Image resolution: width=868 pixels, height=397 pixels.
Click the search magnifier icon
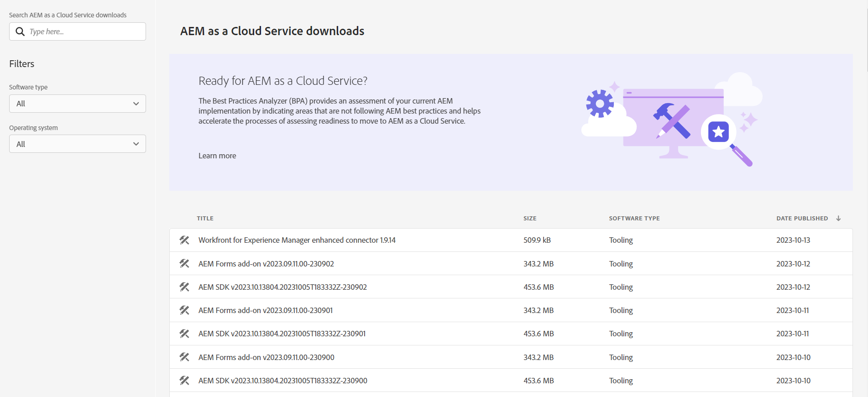coord(20,31)
